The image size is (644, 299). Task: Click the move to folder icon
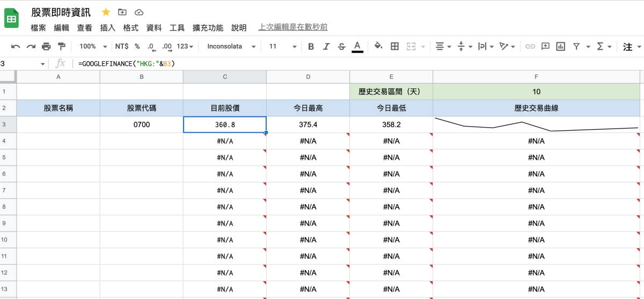pos(122,12)
